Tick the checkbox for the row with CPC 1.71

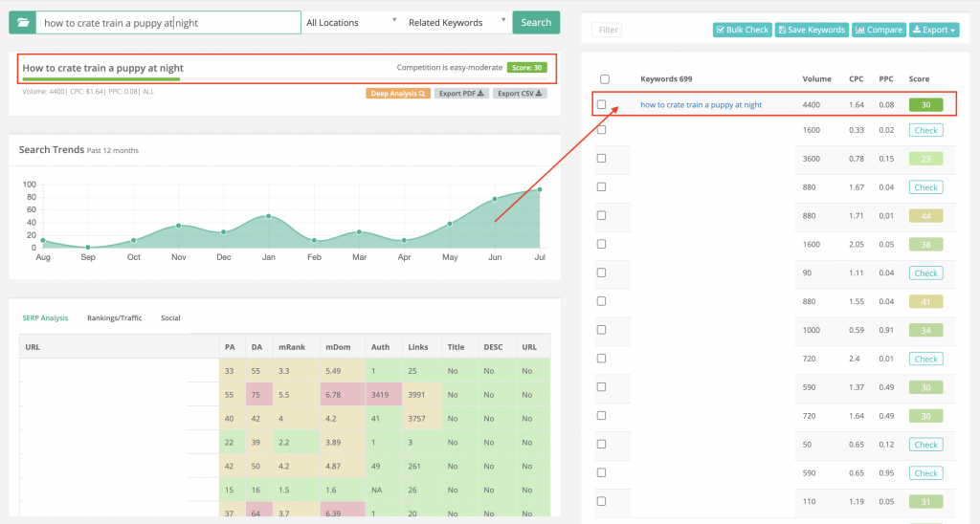[601, 215]
